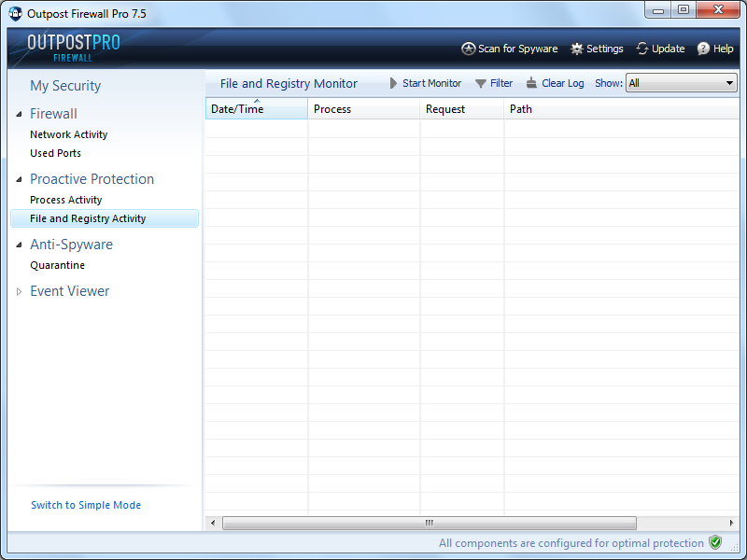Open the Show dropdown list
Viewport: 747px width, 560px height.
[x=729, y=83]
